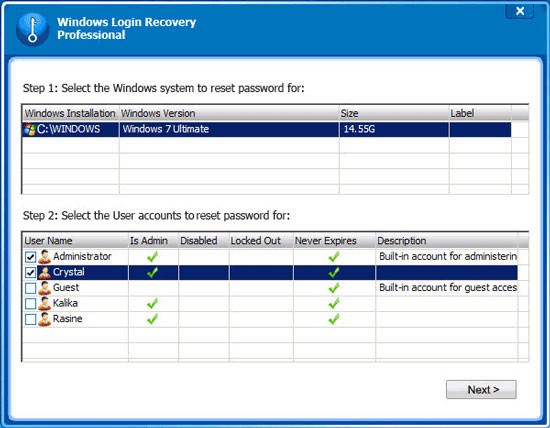The image size is (550, 428).
Task: Click Crystal's Is Admin green checkmark
Action: pyautogui.click(x=153, y=273)
